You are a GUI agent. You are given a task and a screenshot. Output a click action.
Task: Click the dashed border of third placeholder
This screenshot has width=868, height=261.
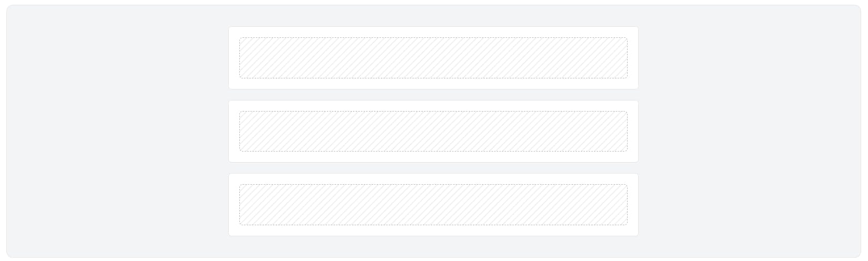coord(433,184)
